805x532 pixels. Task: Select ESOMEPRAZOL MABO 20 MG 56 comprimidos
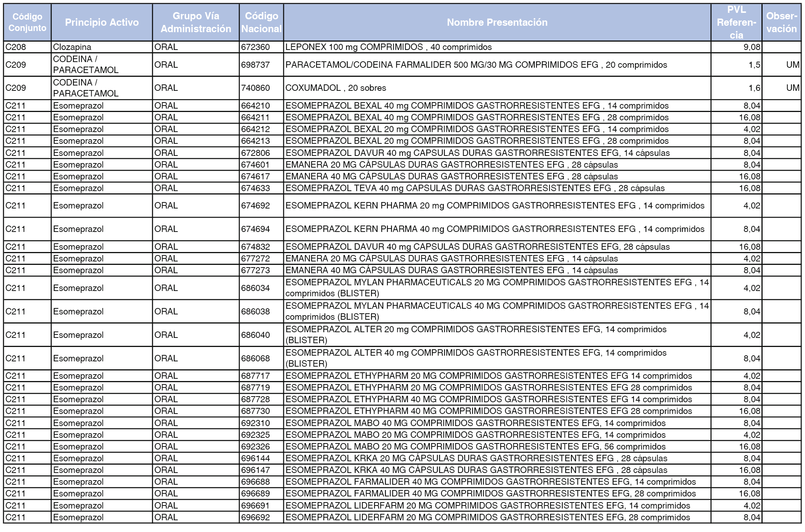tap(497, 446)
